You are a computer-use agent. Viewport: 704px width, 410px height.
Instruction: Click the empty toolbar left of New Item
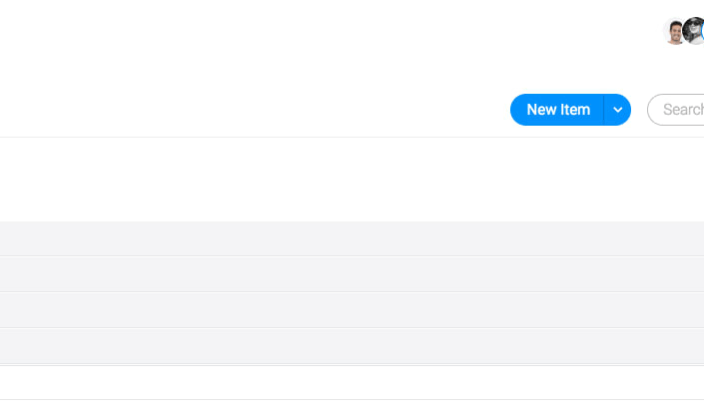tap(254, 110)
